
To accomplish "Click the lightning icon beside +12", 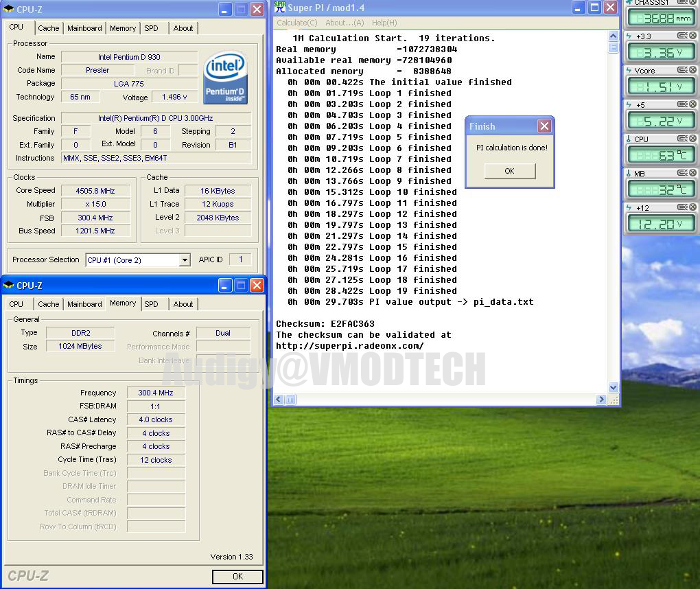I will tap(629, 207).
